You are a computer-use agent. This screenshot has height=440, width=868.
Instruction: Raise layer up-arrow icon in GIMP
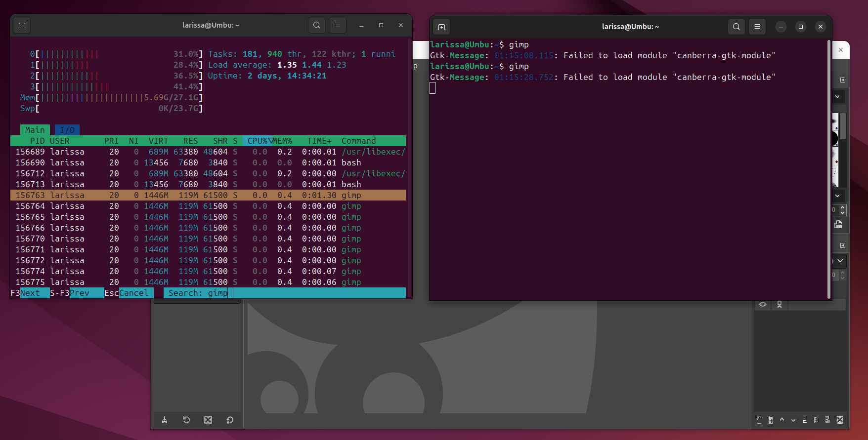pos(782,420)
